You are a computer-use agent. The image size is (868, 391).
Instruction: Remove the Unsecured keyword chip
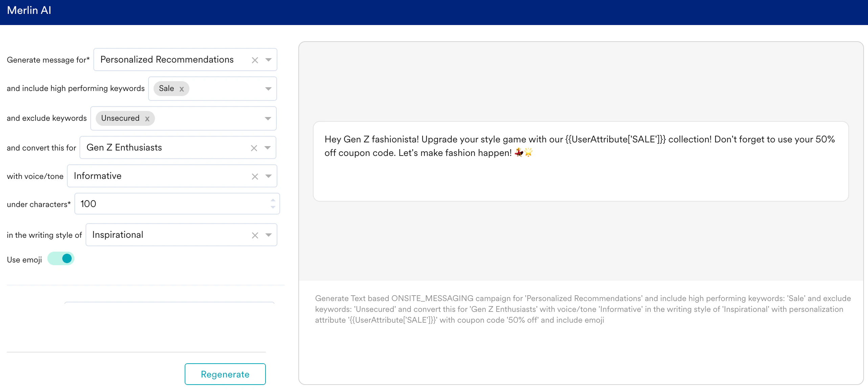(147, 119)
